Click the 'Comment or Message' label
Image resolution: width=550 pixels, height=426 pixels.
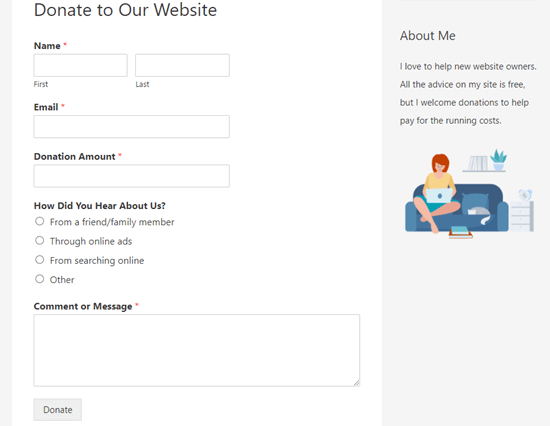click(83, 306)
